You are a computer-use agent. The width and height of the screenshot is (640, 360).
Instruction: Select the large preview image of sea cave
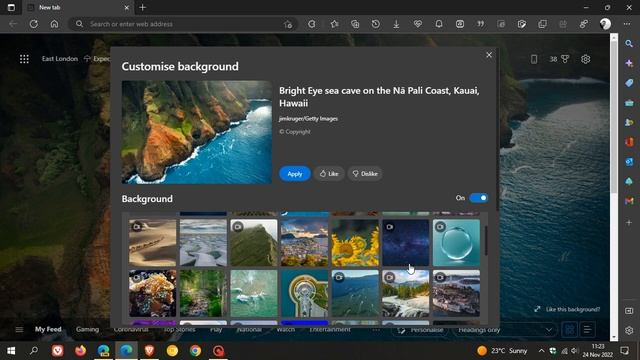click(197, 132)
